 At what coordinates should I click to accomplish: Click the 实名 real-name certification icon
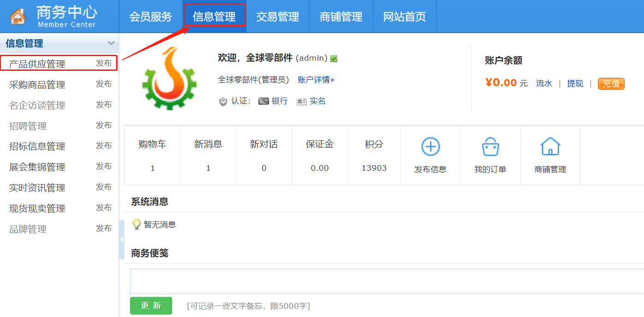click(301, 101)
